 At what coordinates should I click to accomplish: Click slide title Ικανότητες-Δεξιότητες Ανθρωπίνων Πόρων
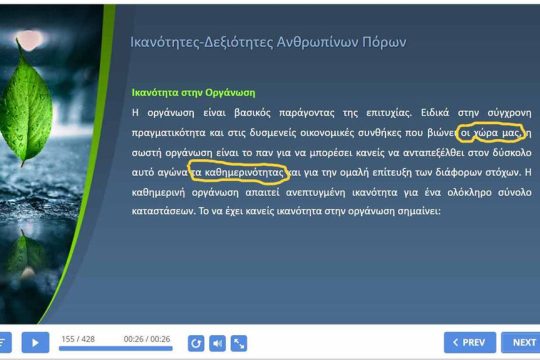(x=268, y=42)
